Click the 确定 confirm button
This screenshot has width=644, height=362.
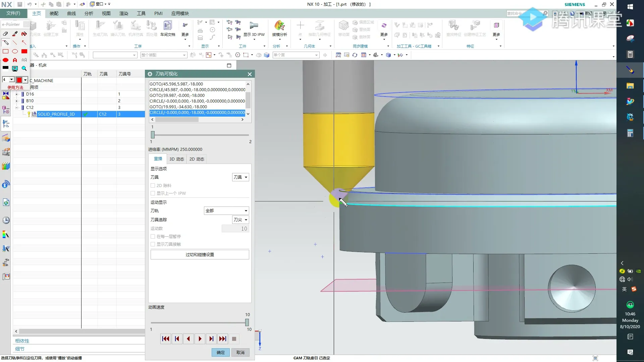220,352
